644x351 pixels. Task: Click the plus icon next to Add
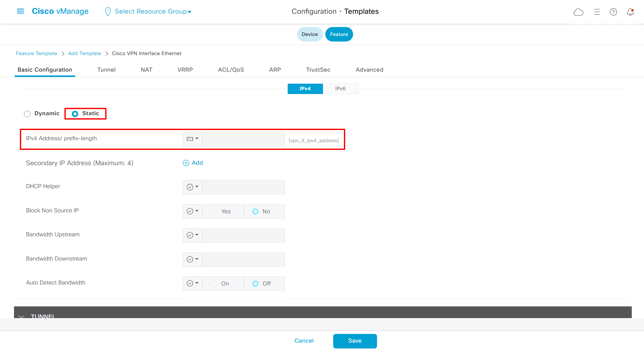pos(186,163)
